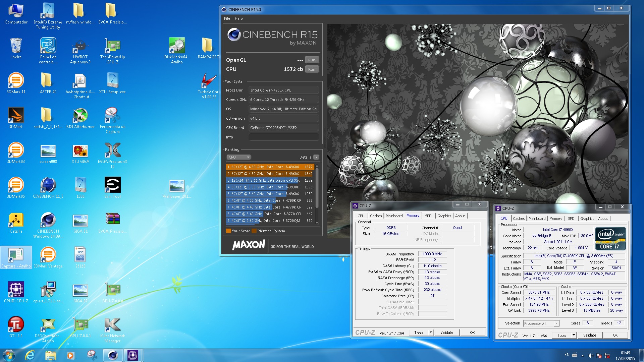This screenshot has height=362, width=644.
Task: Open Tools dropdown arrow in right CPU-Z
Action: pyautogui.click(x=574, y=335)
